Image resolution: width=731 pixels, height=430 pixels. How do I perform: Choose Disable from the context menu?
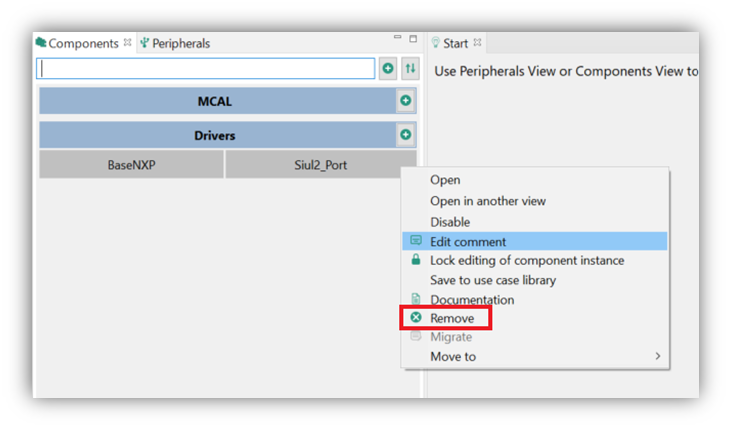pos(450,222)
